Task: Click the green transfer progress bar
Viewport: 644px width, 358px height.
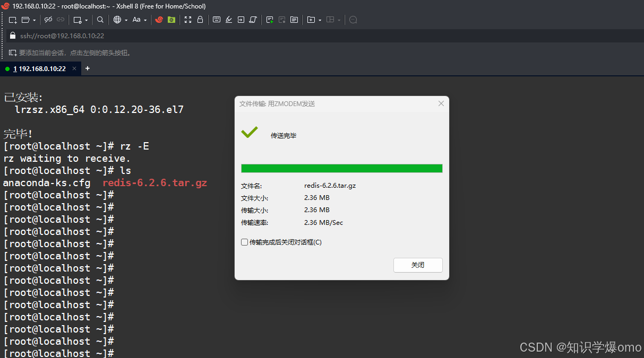Action: pos(342,168)
